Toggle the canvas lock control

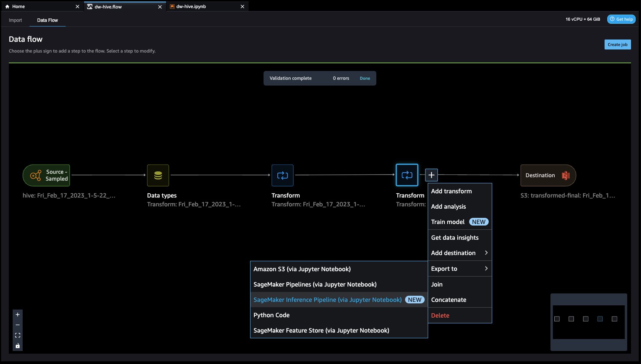[x=18, y=346]
